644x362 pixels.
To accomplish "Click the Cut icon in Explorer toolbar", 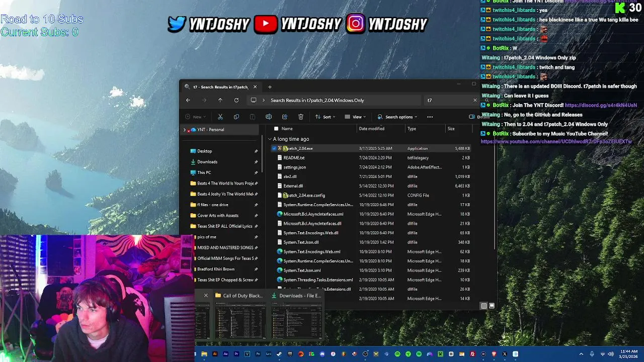I will tap(220, 117).
